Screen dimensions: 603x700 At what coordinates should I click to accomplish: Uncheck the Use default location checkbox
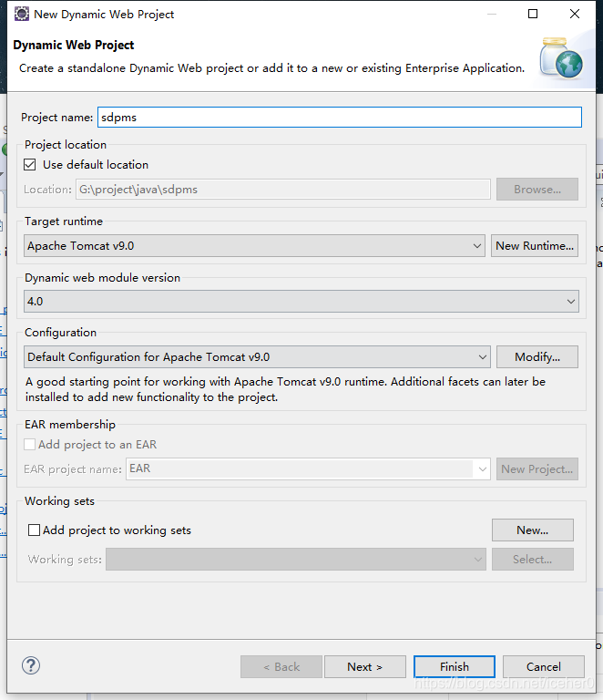[30, 165]
